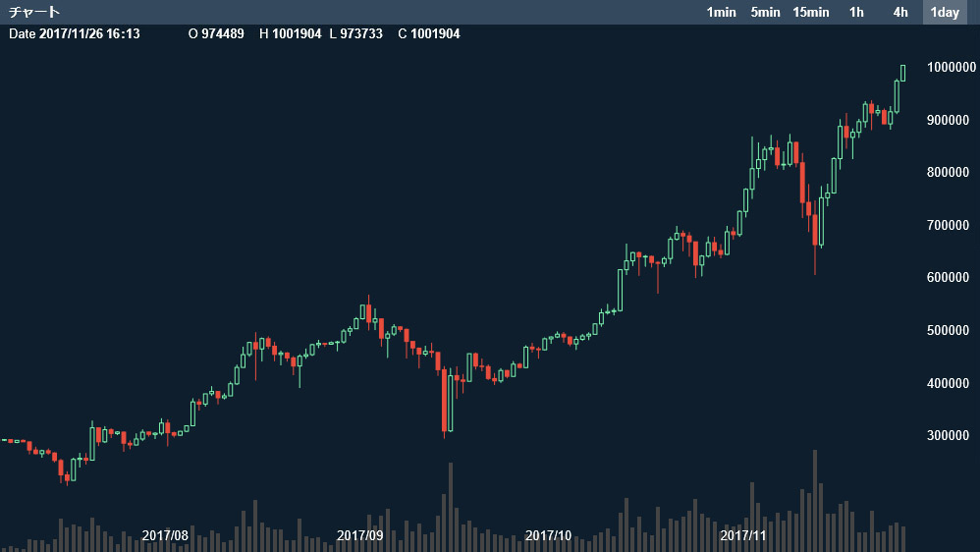Click the 2017/10 date axis label
Image resolution: width=980 pixels, height=552 pixels.
[x=548, y=535]
